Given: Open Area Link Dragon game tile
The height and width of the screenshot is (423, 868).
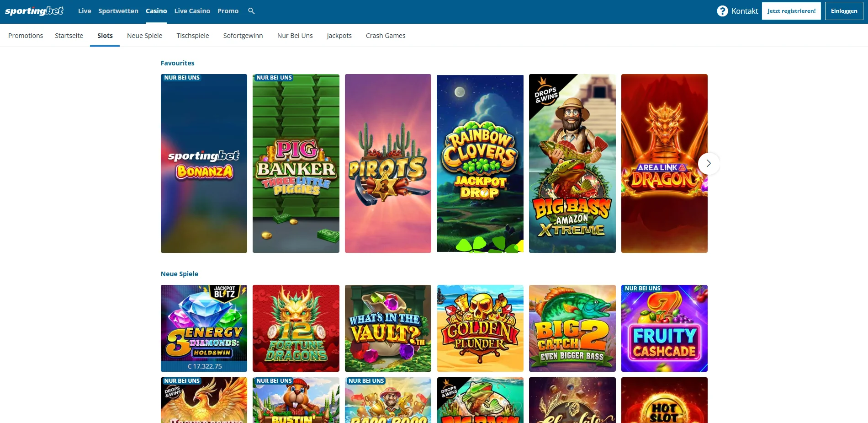Looking at the screenshot, I should point(664,163).
